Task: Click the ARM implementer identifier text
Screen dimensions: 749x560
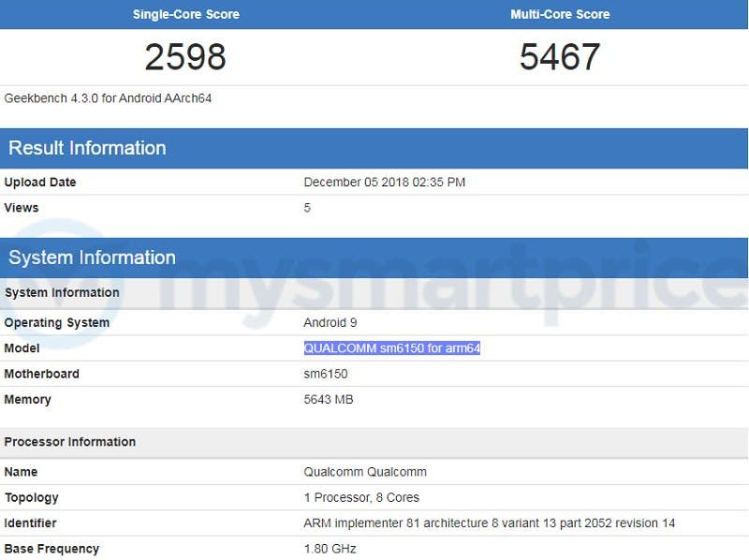Action: point(489,523)
